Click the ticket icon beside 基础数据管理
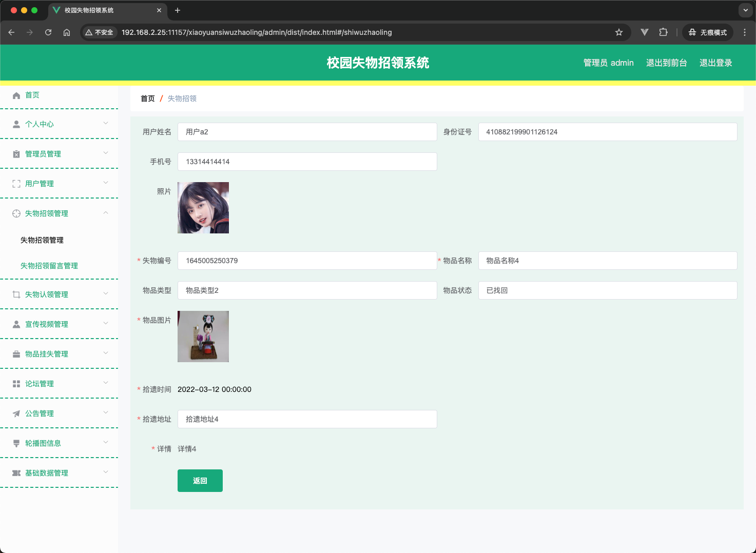 coord(16,473)
